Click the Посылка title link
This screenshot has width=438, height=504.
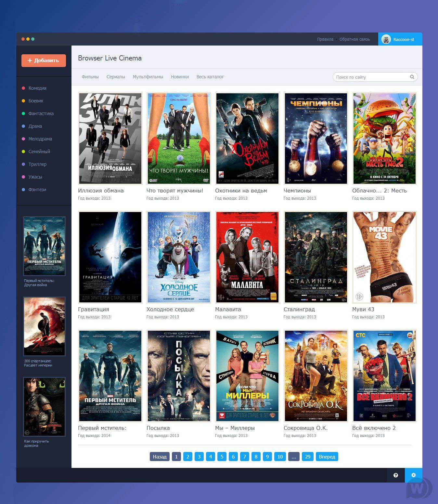pyautogui.click(x=158, y=428)
